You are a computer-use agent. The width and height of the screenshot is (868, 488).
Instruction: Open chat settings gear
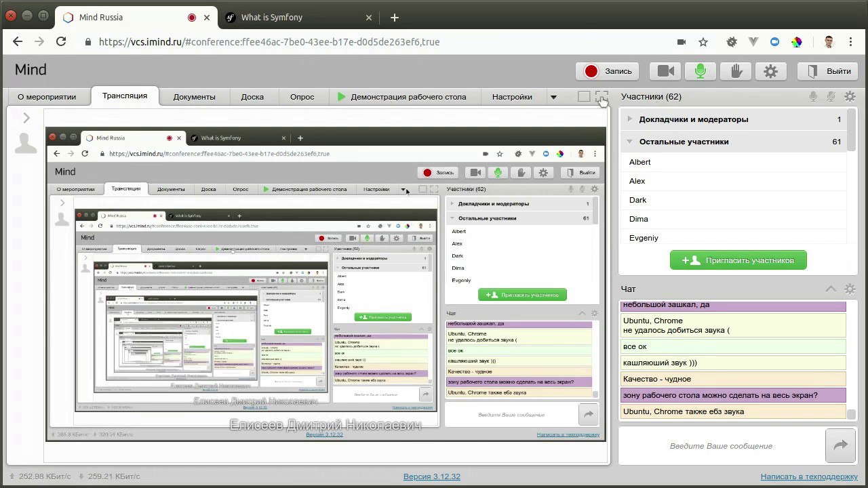[x=850, y=289]
